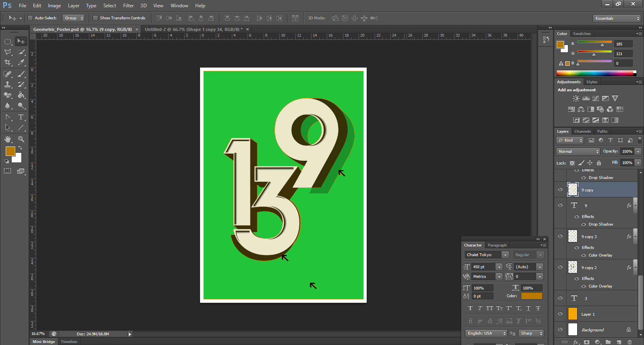
Task: Open the Metrics kerning dropdown
Action: [499, 277]
